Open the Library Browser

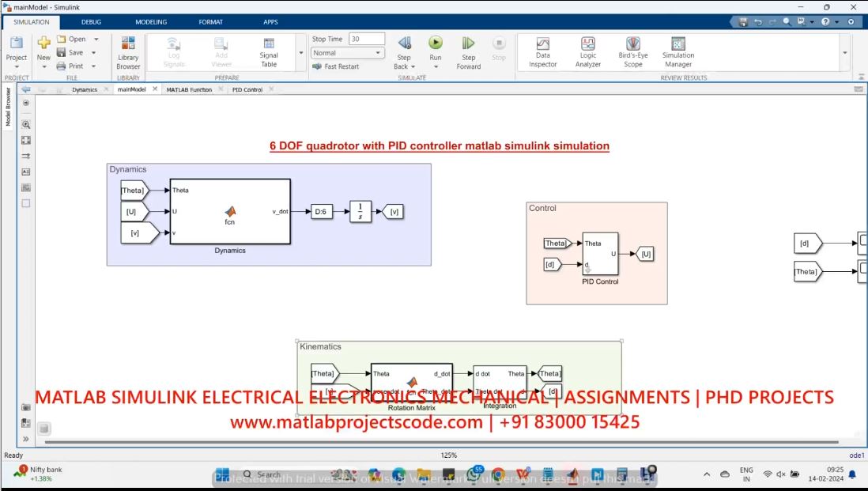128,52
